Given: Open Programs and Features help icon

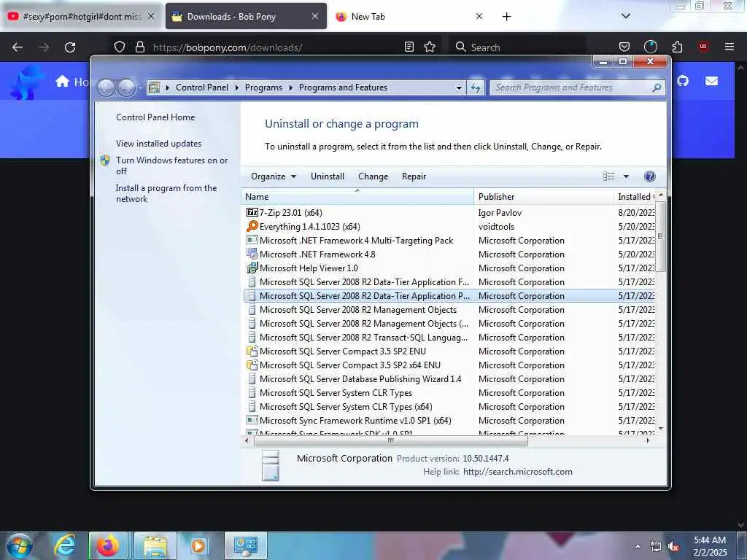Looking at the screenshot, I should [x=649, y=176].
